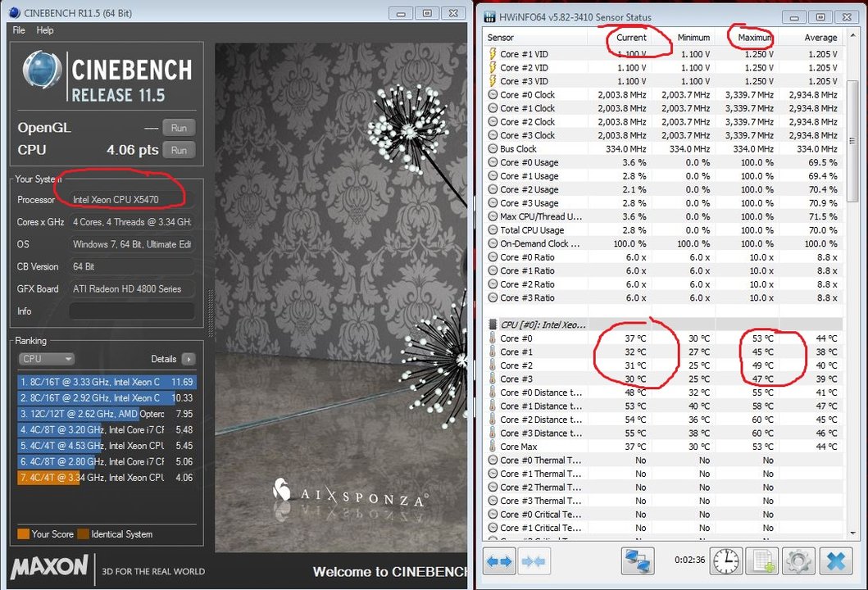Select the Core #1 Ratio row label
The width and height of the screenshot is (868, 590).
(x=527, y=270)
